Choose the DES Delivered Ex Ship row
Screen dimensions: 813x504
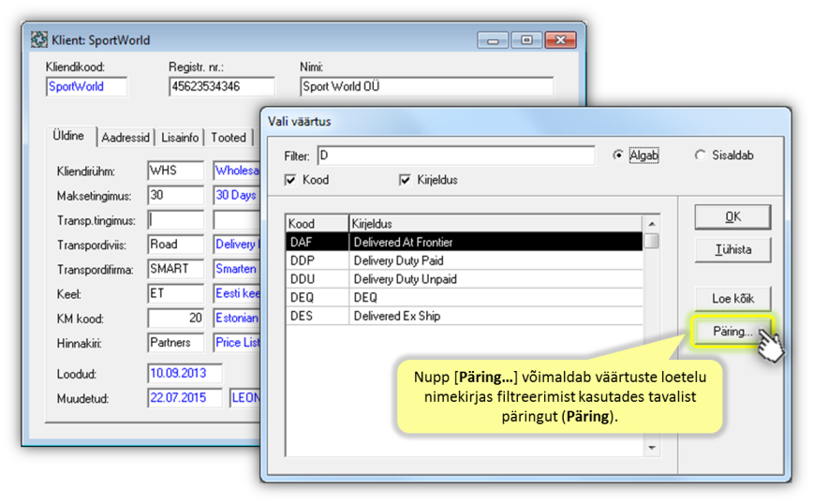tap(464, 316)
